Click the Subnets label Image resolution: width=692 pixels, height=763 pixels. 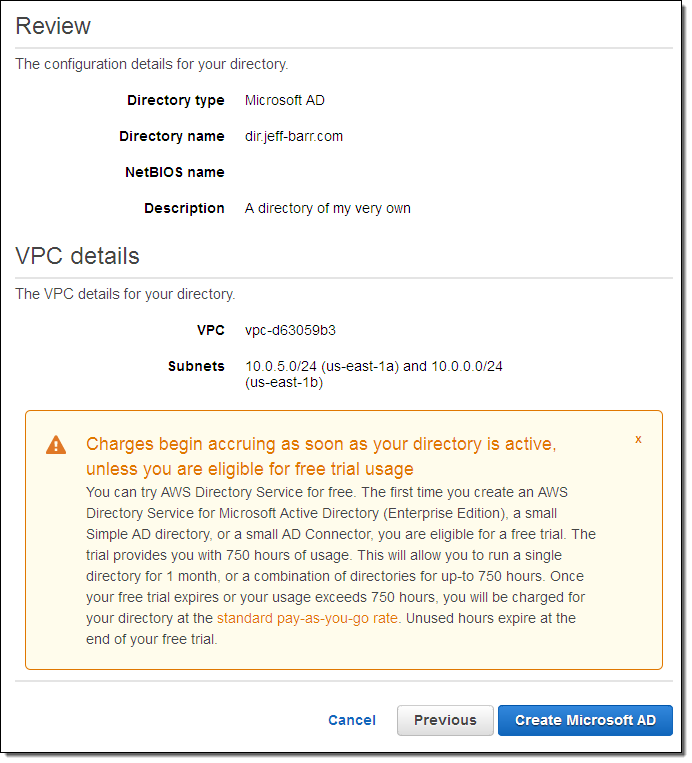pos(196,366)
